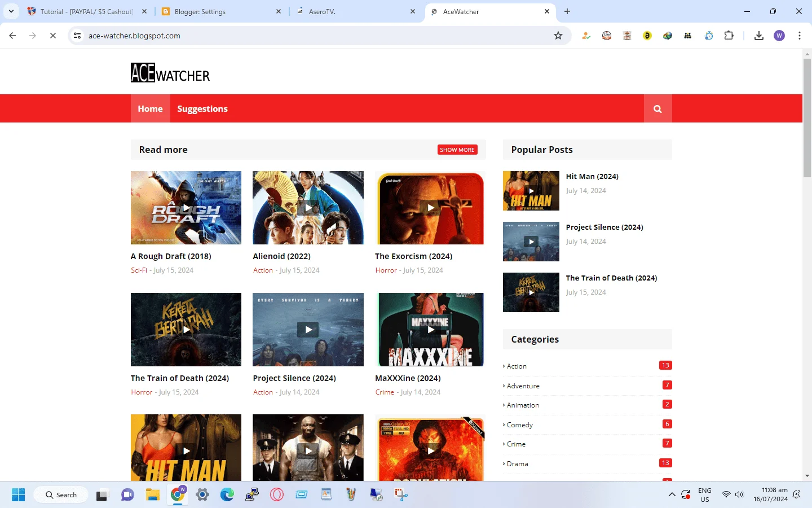Click the Windows Start button
This screenshot has height=508, width=812.
point(18,495)
